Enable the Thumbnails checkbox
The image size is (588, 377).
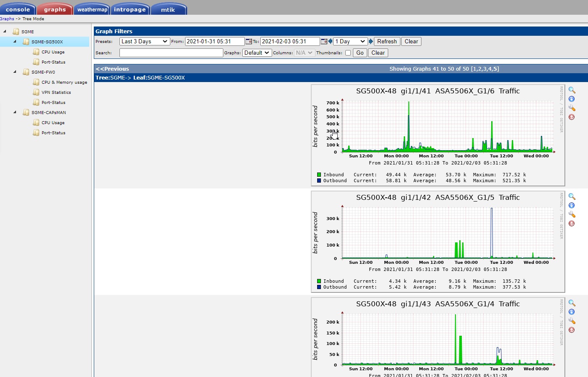tap(348, 53)
